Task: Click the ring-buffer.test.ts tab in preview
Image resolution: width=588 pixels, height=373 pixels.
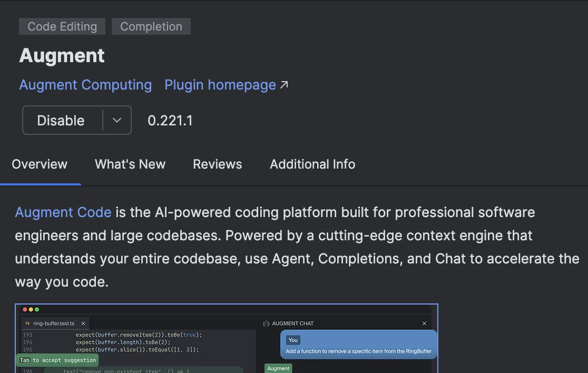Action: pos(54,323)
